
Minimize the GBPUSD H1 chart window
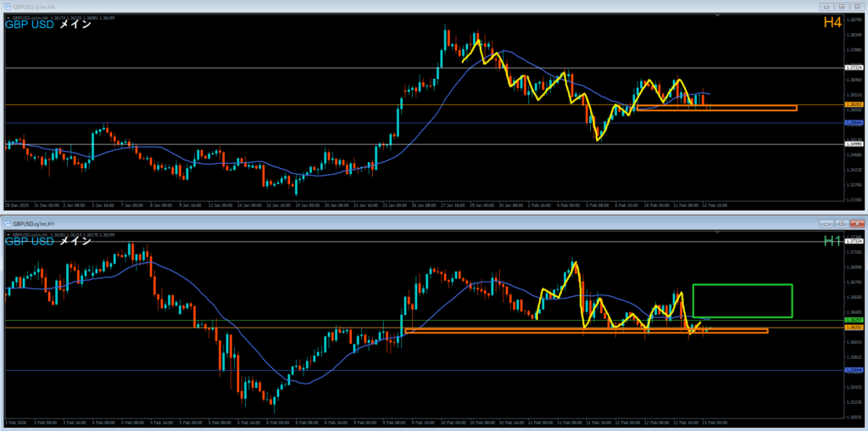pos(827,223)
